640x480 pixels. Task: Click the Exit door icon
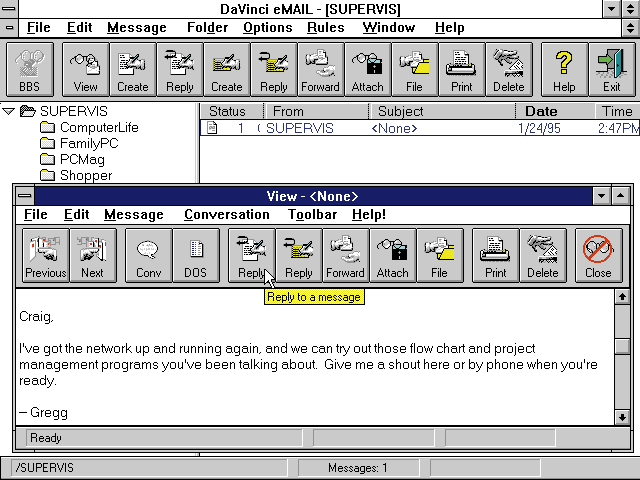tap(611, 69)
